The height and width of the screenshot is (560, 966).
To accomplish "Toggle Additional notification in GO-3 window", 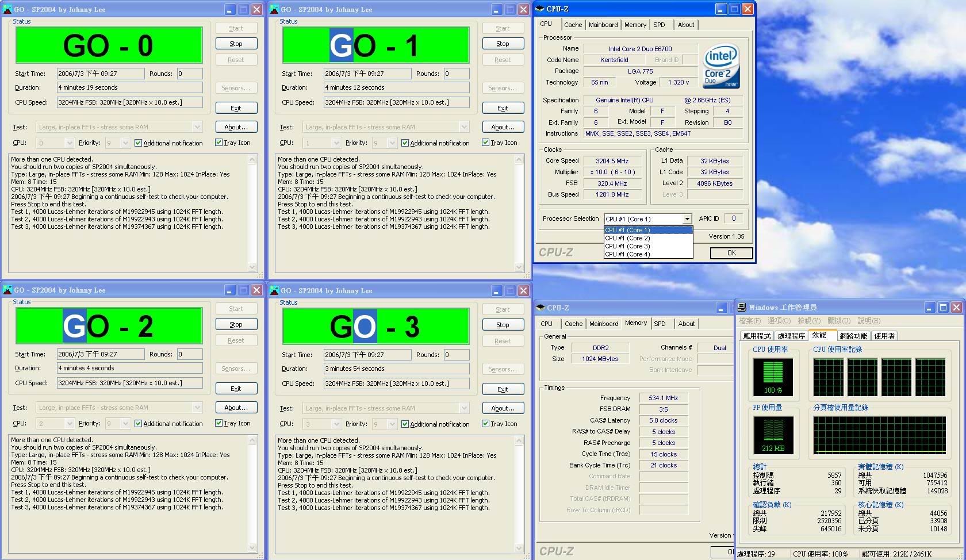I will 405,424.
